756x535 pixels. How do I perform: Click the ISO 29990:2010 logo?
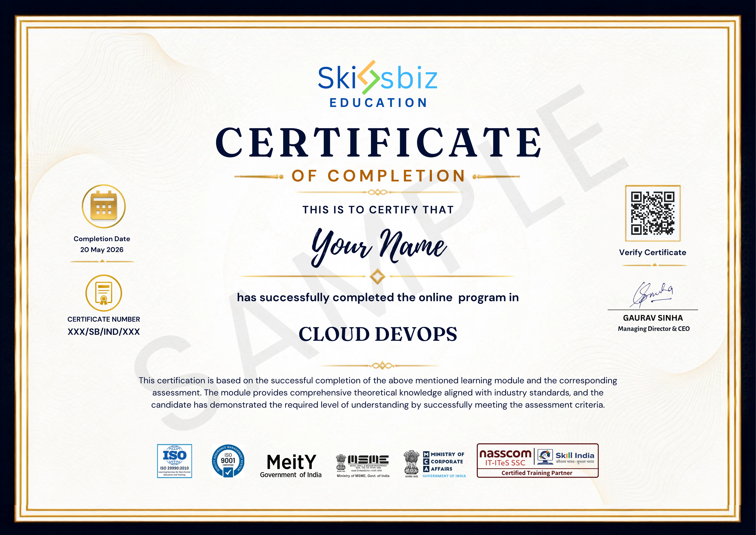click(174, 461)
